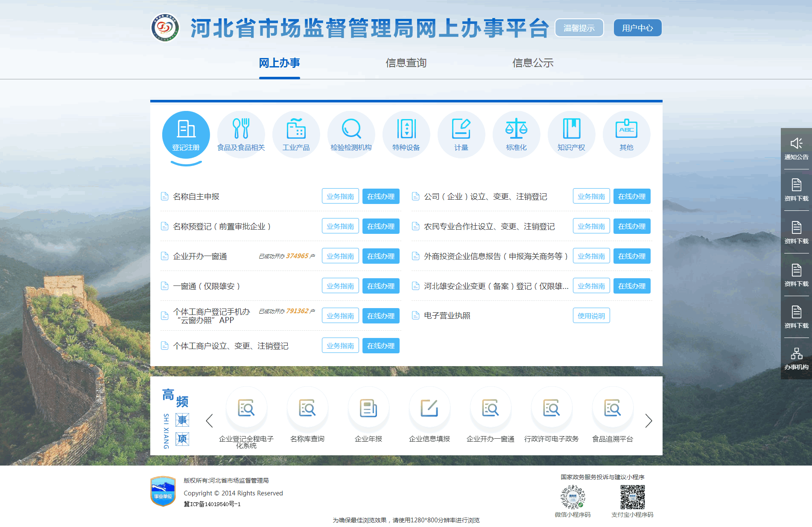This screenshot has width=812, height=527.
Task: Expand the next frequent items with right arrow
Action: tap(648, 421)
